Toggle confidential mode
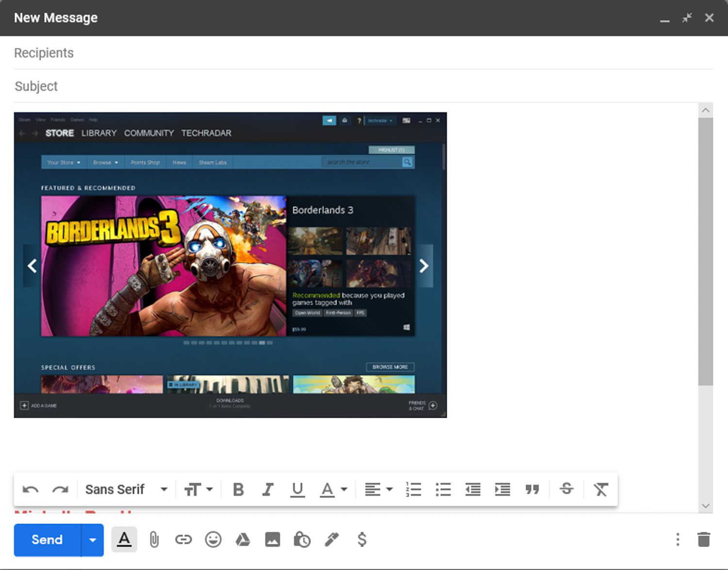 pos(302,539)
